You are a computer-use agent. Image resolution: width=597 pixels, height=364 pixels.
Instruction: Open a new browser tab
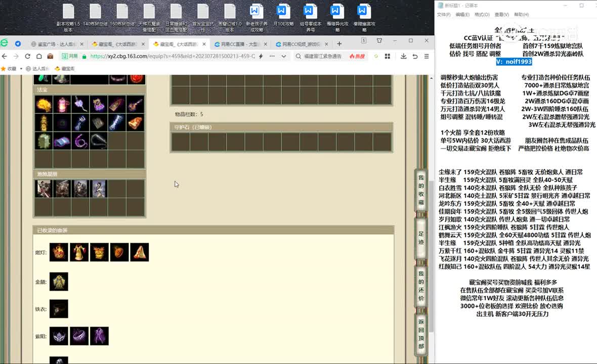339,44
